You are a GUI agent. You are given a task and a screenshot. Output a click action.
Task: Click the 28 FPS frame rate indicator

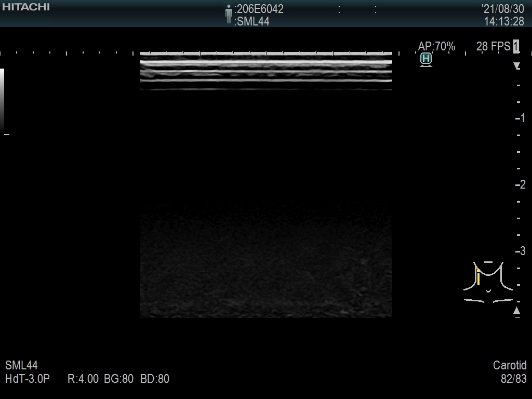click(x=493, y=46)
